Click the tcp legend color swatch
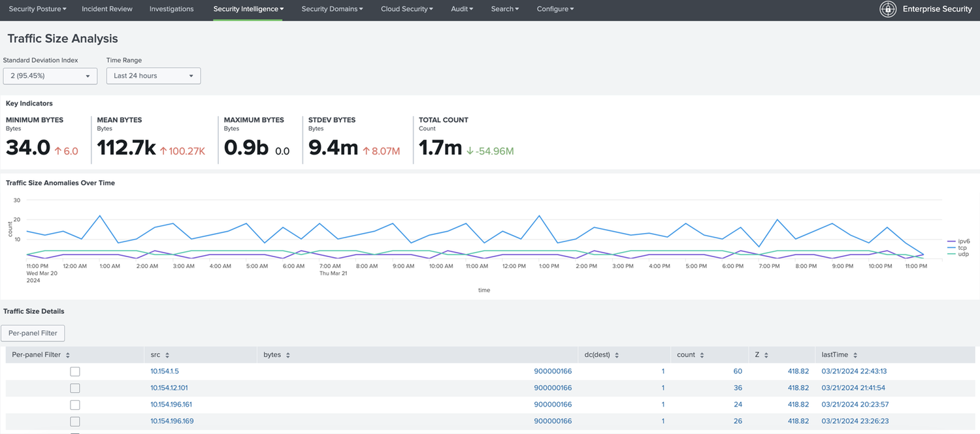This screenshot has height=434, width=980. click(x=951, y=247)
